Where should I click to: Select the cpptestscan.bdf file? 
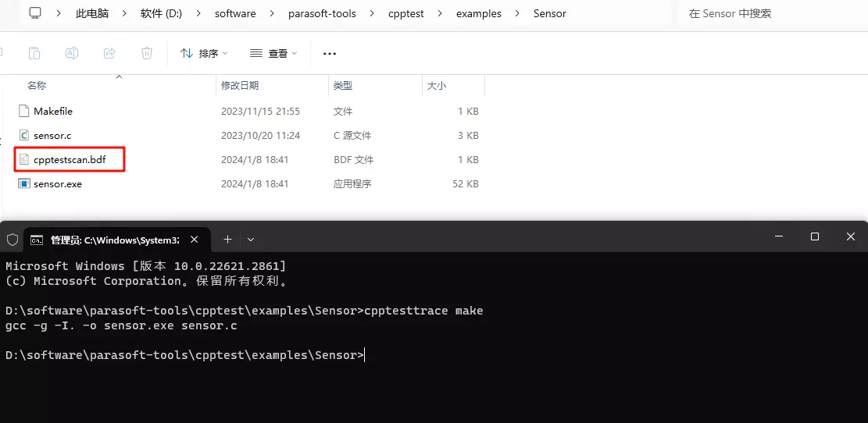tap(69, 160)
